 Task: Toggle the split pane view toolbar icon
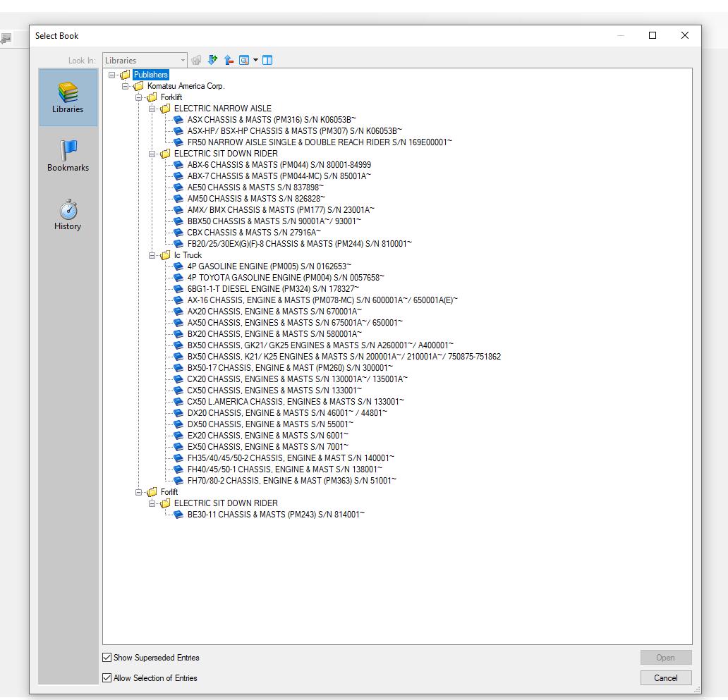[267, 60]
